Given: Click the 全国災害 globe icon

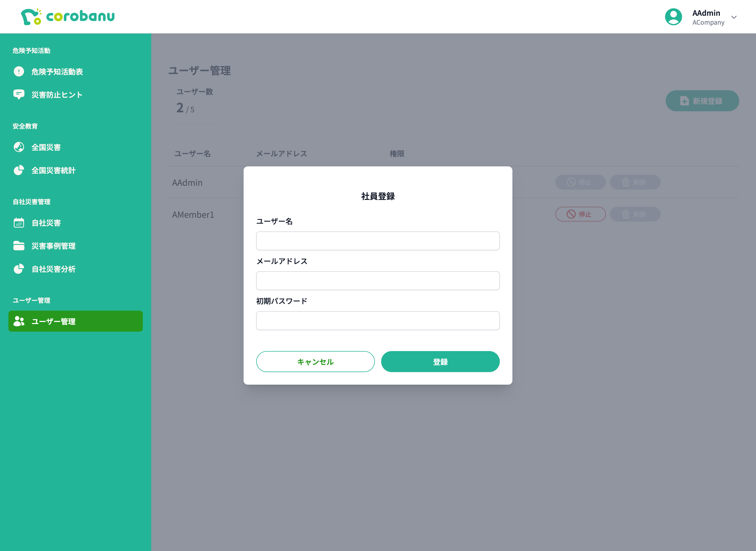Looking at the screenshot, I should (x=19, y=147).
